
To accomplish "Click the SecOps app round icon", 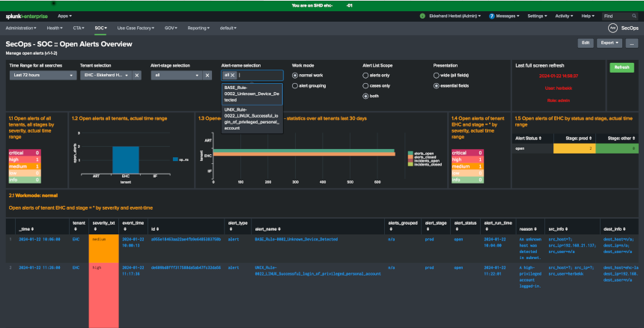I will click(612, 28).
